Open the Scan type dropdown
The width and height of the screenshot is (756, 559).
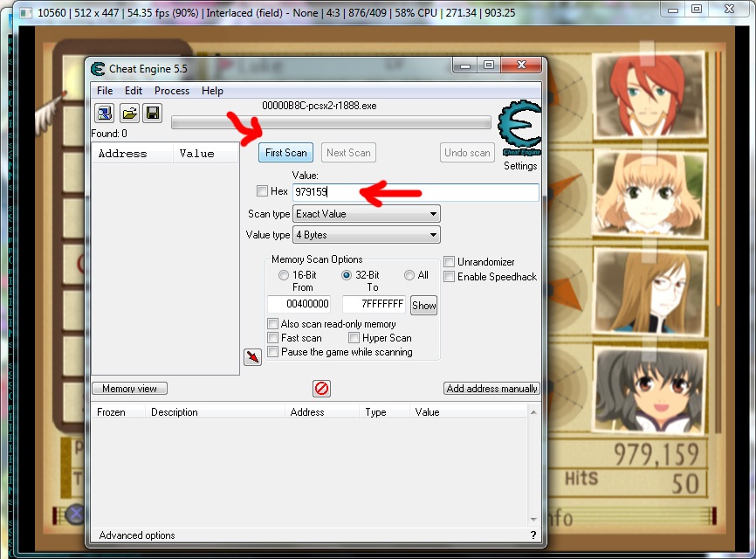point(367,214)
